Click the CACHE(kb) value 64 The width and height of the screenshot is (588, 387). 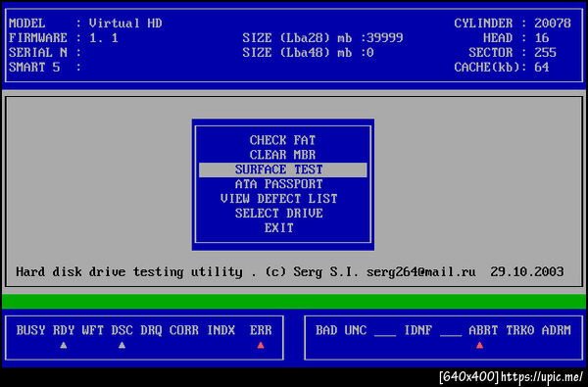click(542, 68)
